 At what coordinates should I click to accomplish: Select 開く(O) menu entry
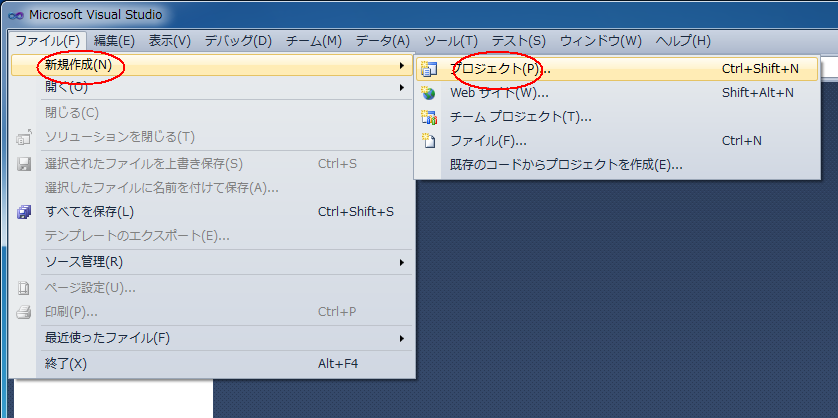click(213, 87)
